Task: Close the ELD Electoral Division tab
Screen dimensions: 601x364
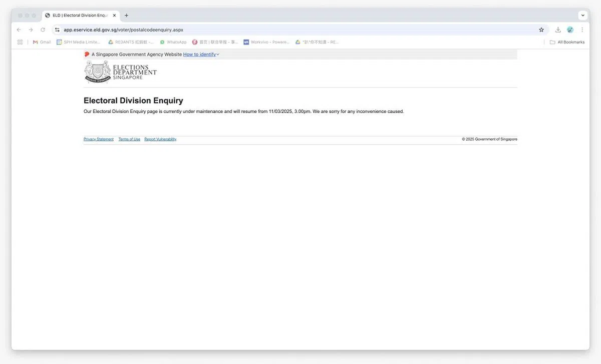Action: (114, 16)
